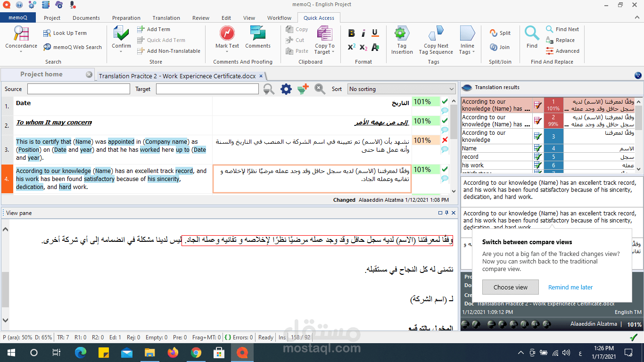The image size is (644, 362).
Task: Open Firefox from the taskbar
Action: pyautogui.click(x=173, y=353)
